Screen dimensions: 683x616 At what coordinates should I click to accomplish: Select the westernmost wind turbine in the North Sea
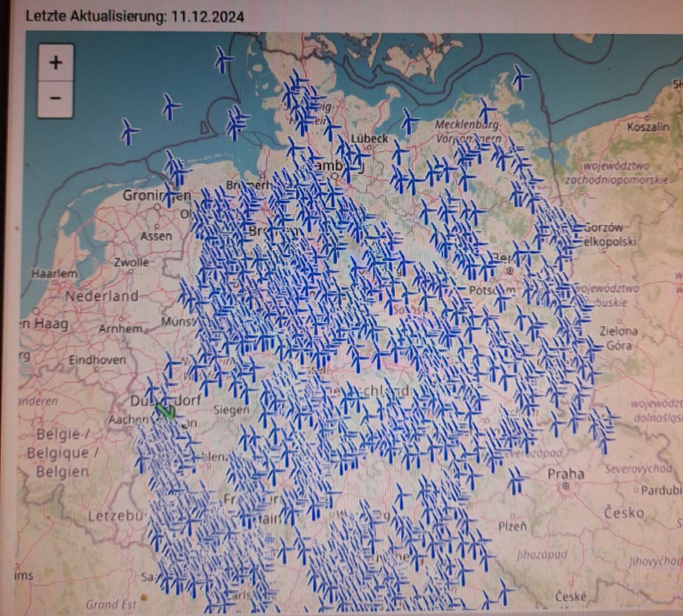pos(129,131)
